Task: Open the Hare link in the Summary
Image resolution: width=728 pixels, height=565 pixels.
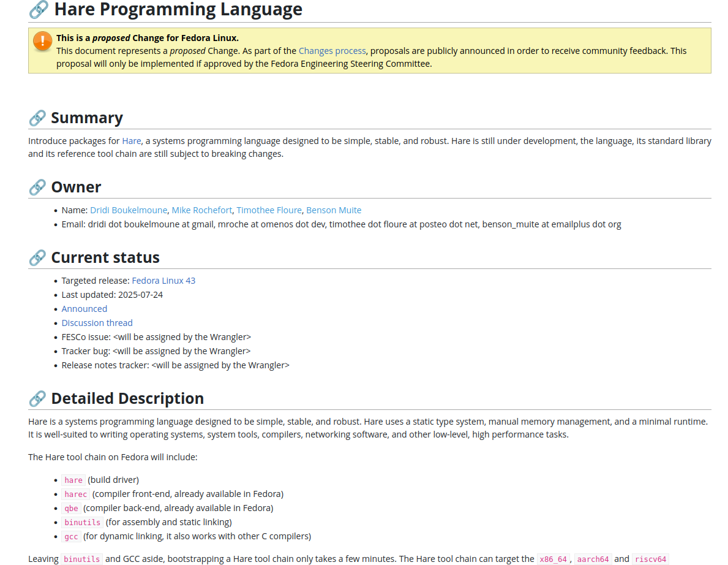Action: pyautogui.click(x=132, y=141)
